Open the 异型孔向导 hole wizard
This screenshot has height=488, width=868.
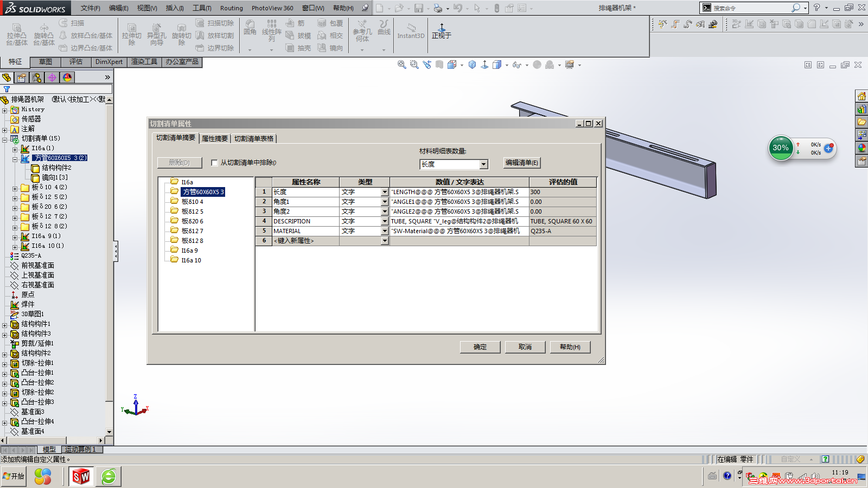(156, 34)
